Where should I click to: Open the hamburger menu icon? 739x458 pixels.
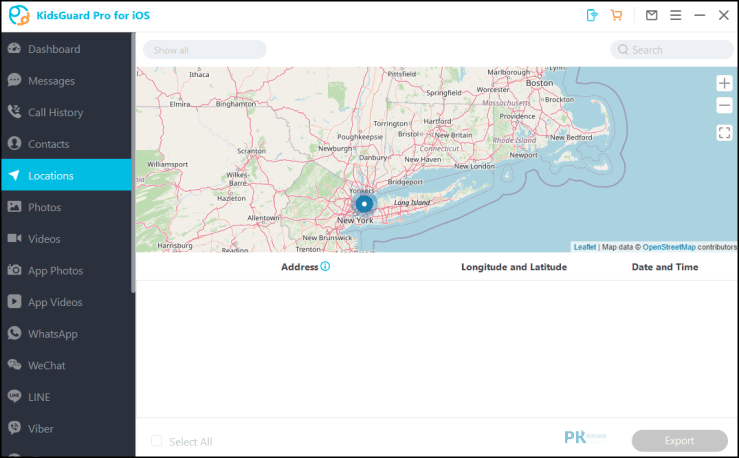click(675, 15)
